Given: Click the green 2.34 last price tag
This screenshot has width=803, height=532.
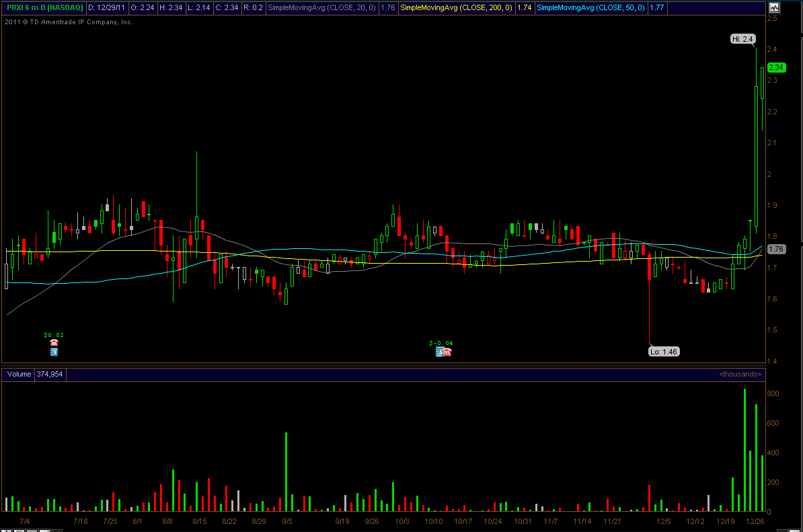Looking at the screenshot, I should point(776,67).
